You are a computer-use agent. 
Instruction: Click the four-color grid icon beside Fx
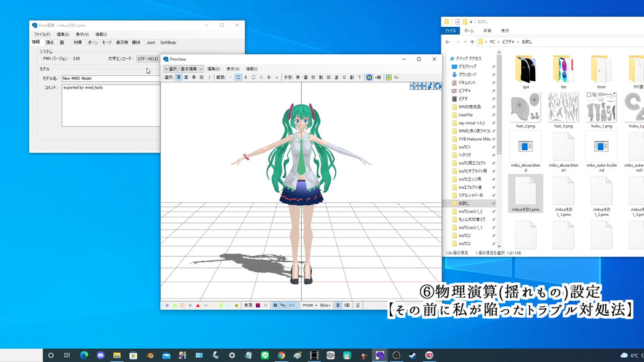pyautogui.click(x=388, y=77)
